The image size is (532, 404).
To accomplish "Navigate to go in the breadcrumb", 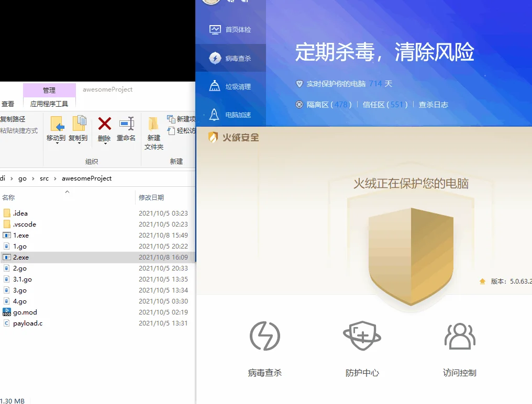I will (x=23, y=178).
